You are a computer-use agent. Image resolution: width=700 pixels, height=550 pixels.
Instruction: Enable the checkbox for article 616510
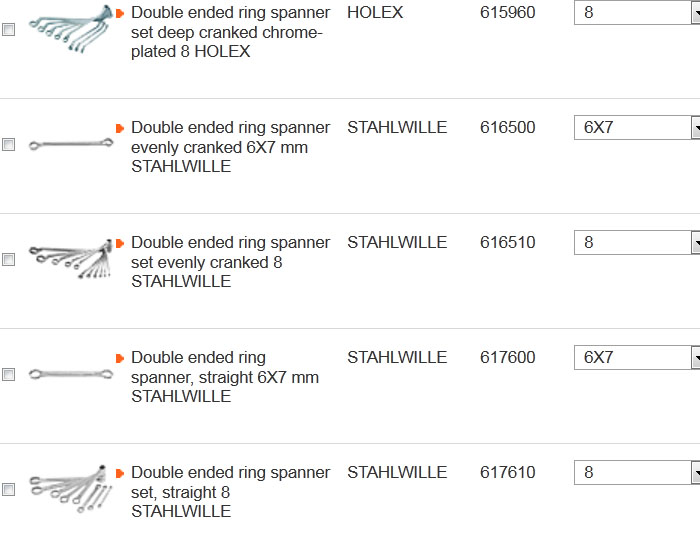(9, 260)
